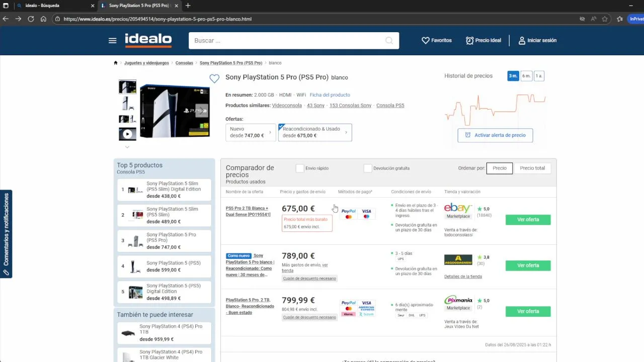Go to the browser home page icon
The height and width of the screenshot is (362, 644).
click(x=43, y=19)
